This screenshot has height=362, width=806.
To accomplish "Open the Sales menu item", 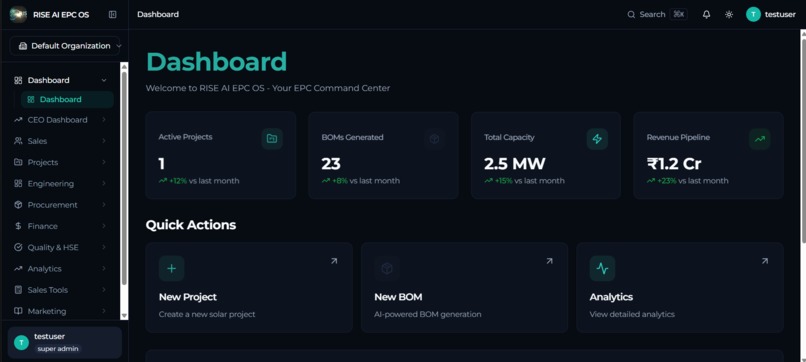I will point(61,141).
